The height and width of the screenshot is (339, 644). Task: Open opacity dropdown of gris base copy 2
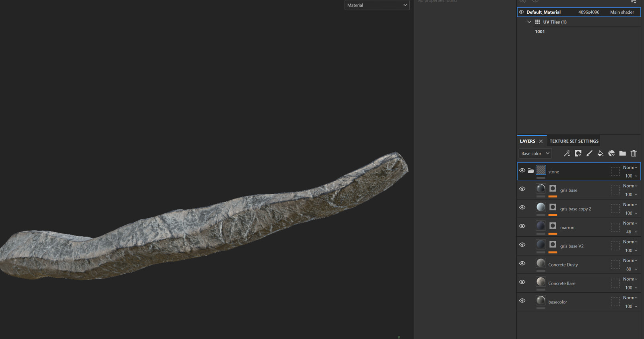pyautogui.click(x=631, y=213)
